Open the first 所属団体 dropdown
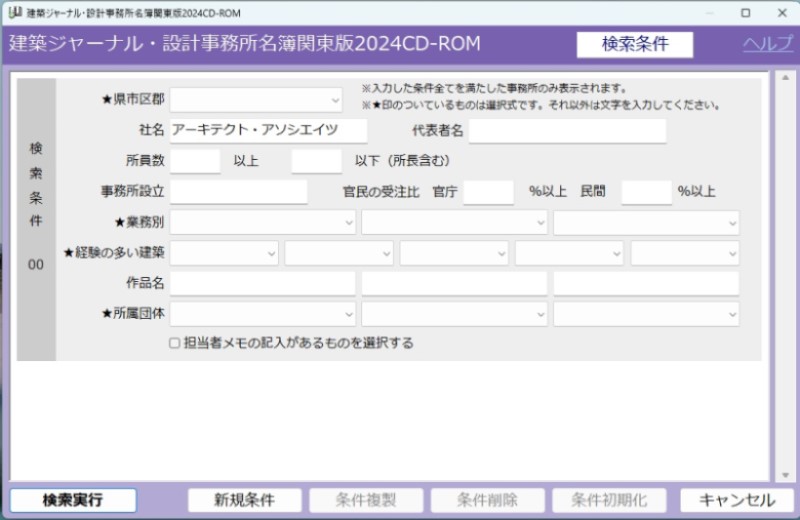The height and width of the screenshot is (520, 800). [x=263, y=314]
